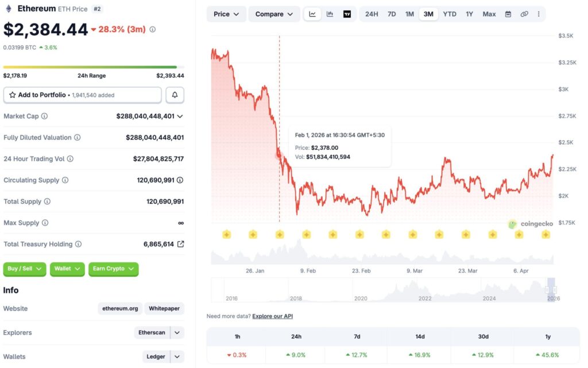Viewport: 588px width, 368px height.
Task: Click the price alert bell icon
Action: coord(175,94)
